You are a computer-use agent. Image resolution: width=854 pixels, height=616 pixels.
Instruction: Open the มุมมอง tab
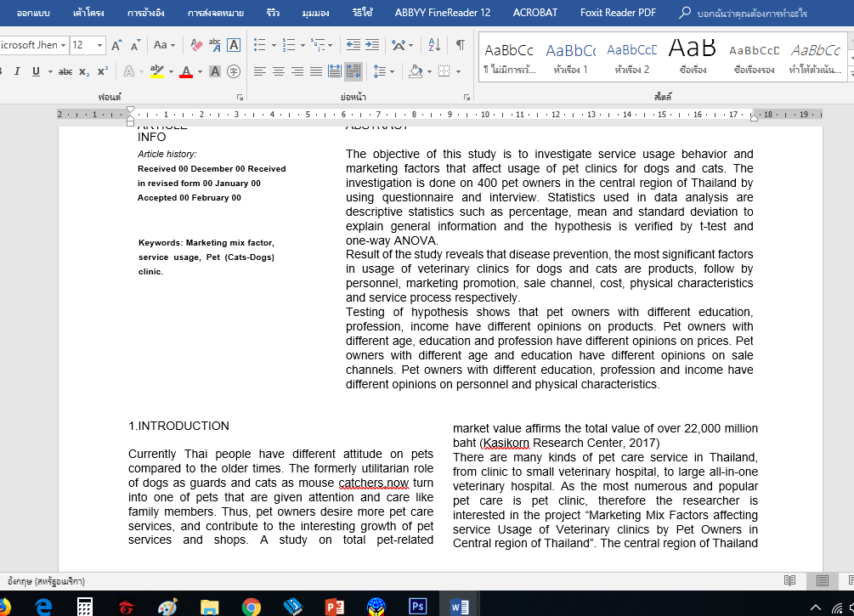click(315, 13)
